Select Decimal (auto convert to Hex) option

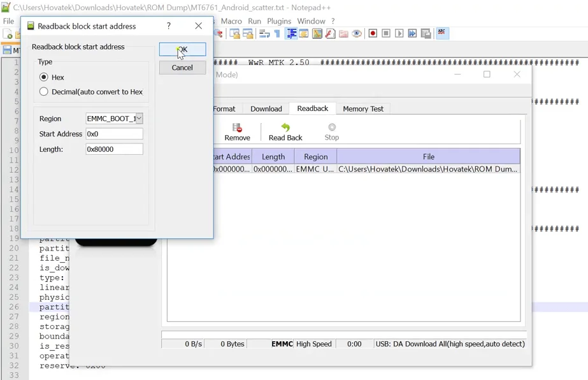click(44, 92)
